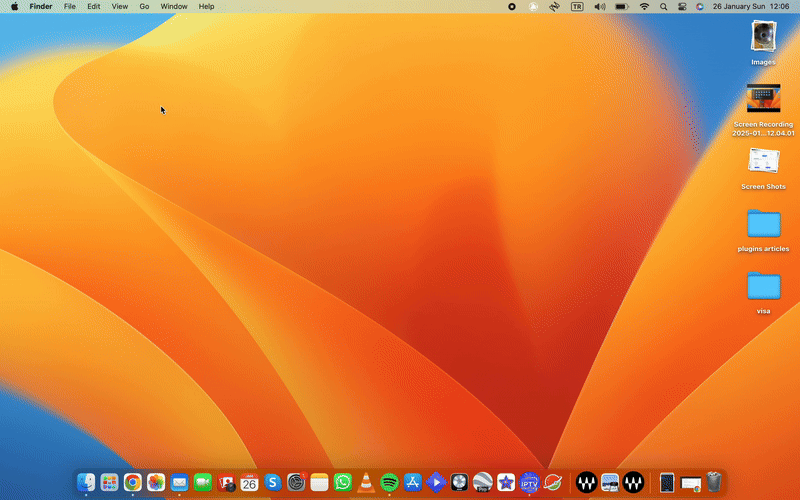Open Control Center in menu bar
The width and height of the screenshot is (800, 500).
point(682,6)
